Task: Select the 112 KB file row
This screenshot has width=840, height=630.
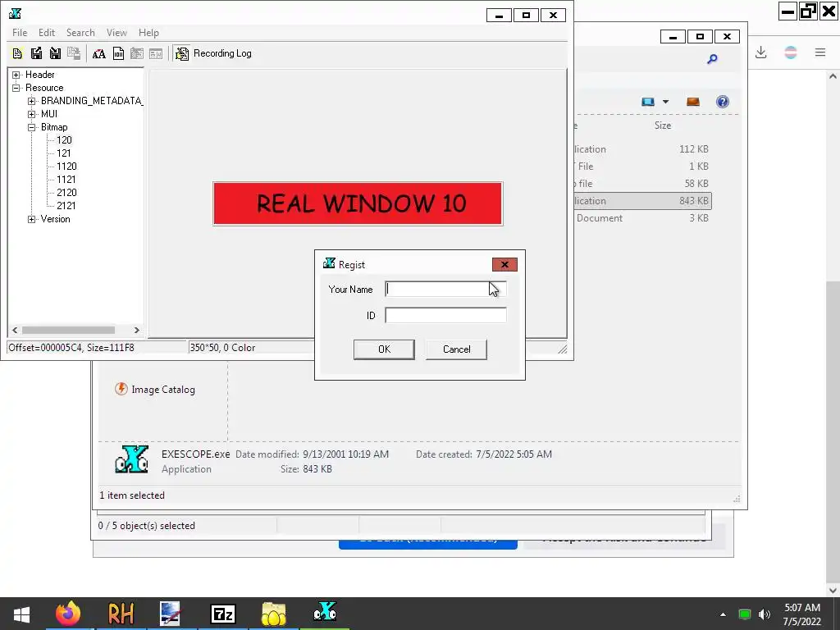Action: (643, 149)
